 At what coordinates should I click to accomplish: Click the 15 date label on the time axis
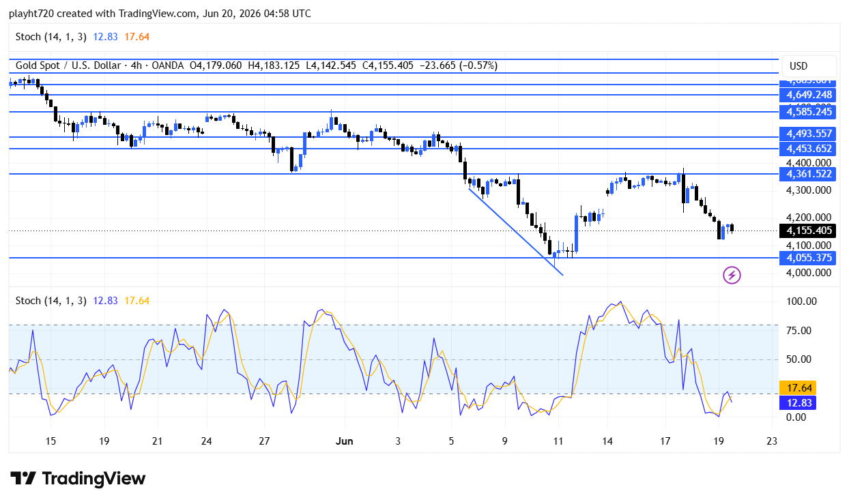click(x=51, y=441)
